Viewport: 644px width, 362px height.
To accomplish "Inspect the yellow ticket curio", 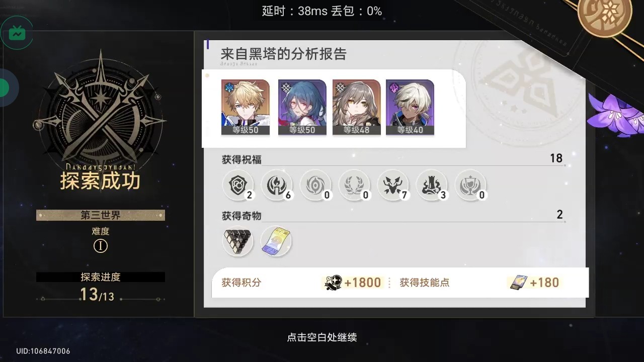I will 276,241.
